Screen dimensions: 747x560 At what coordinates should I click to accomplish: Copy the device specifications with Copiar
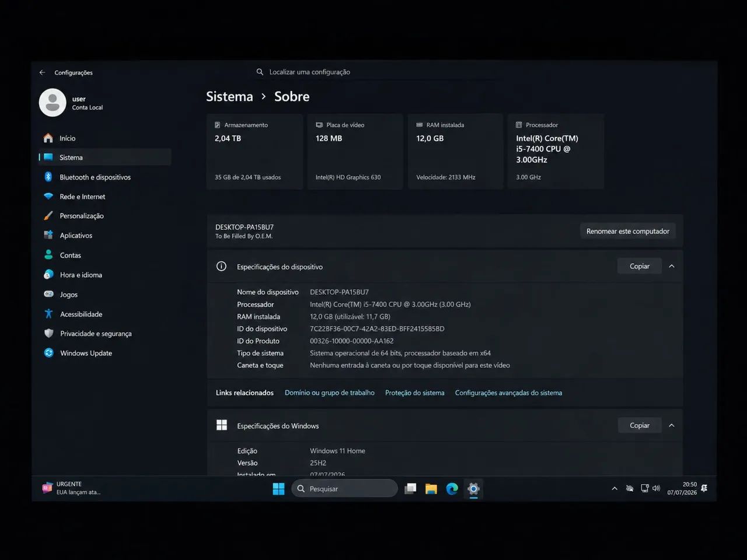click(x=640, y=266)
